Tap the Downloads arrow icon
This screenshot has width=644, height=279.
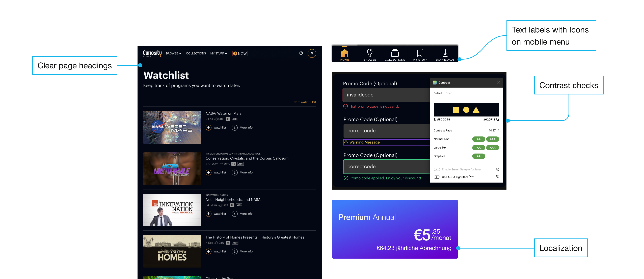pyautogui.click(x=445, y=53)
